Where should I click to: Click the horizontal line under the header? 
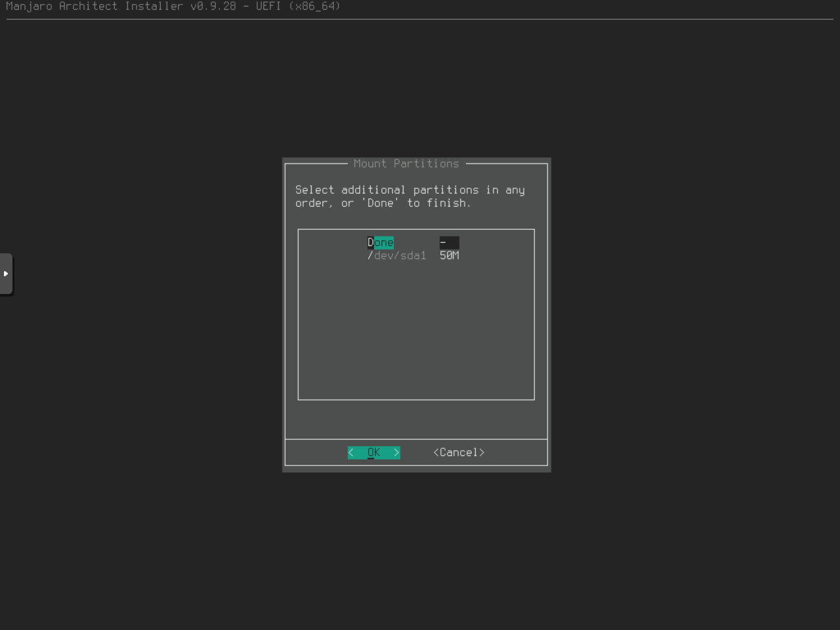click(420, 19)
